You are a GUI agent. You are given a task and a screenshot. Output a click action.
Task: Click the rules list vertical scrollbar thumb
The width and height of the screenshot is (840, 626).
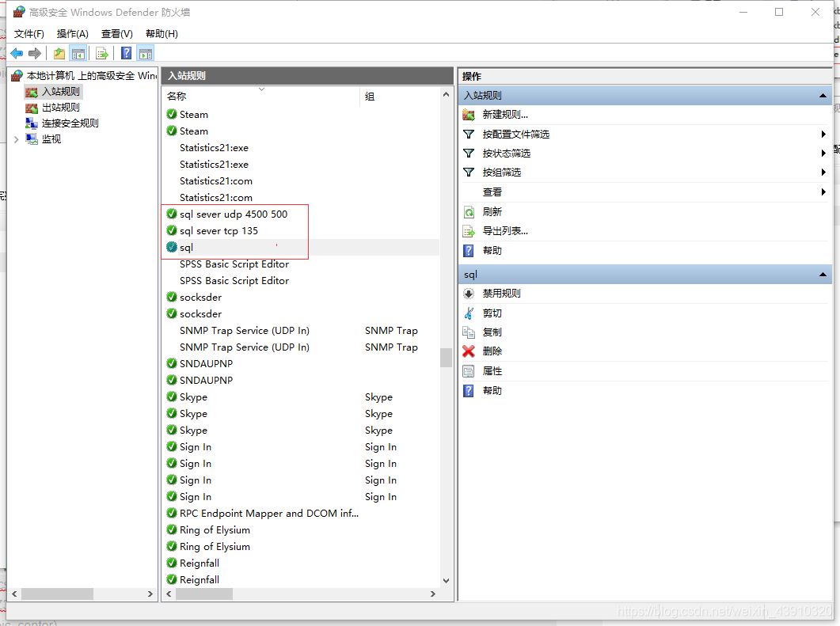point(446,358)
